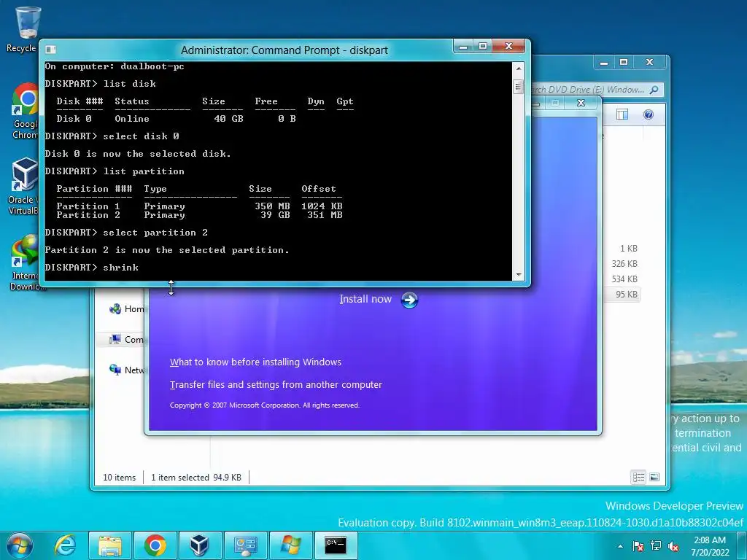Select the highlighted file sized 95 KB
Image resolution: width=747 pixels, height=560 pixels.
[x=627, y=295]
